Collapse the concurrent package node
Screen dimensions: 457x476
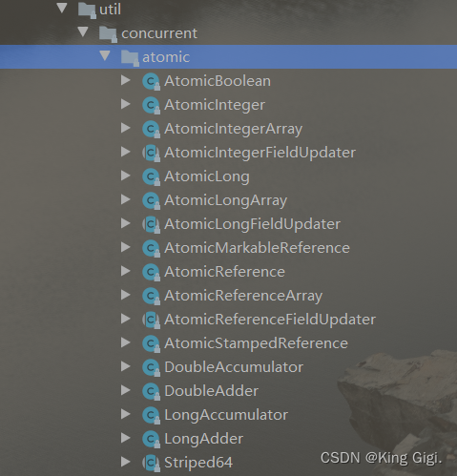83,31
